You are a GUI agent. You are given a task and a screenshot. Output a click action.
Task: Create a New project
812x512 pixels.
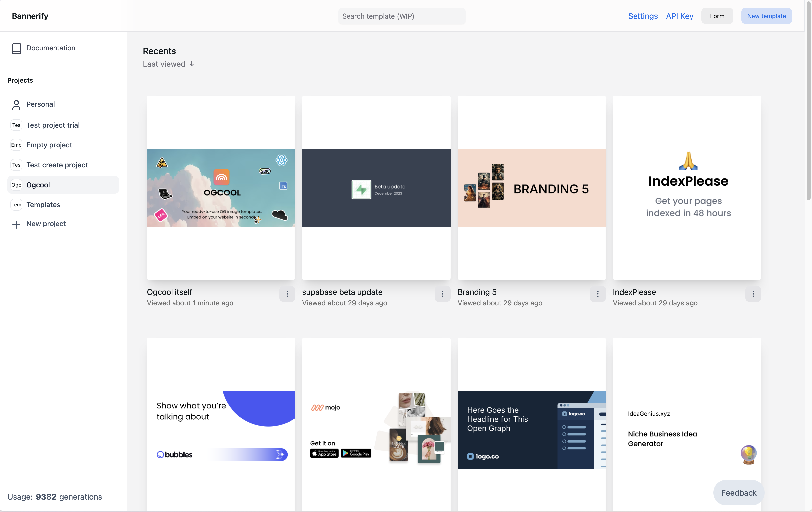tap(46, 224)
